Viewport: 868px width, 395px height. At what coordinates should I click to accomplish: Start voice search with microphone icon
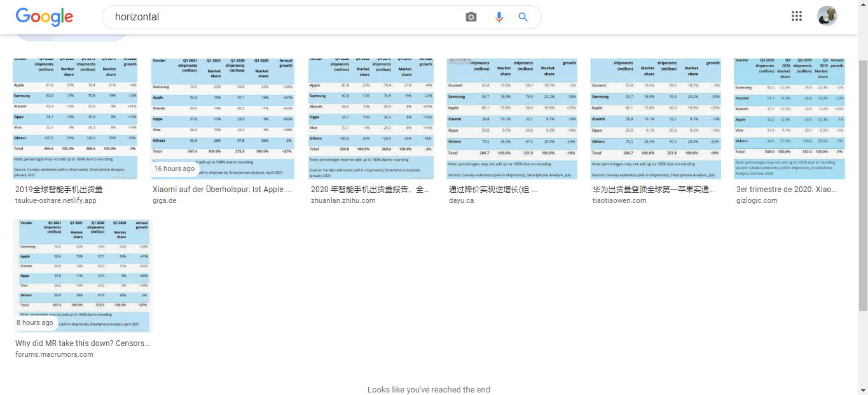click(x=499, y=17)
